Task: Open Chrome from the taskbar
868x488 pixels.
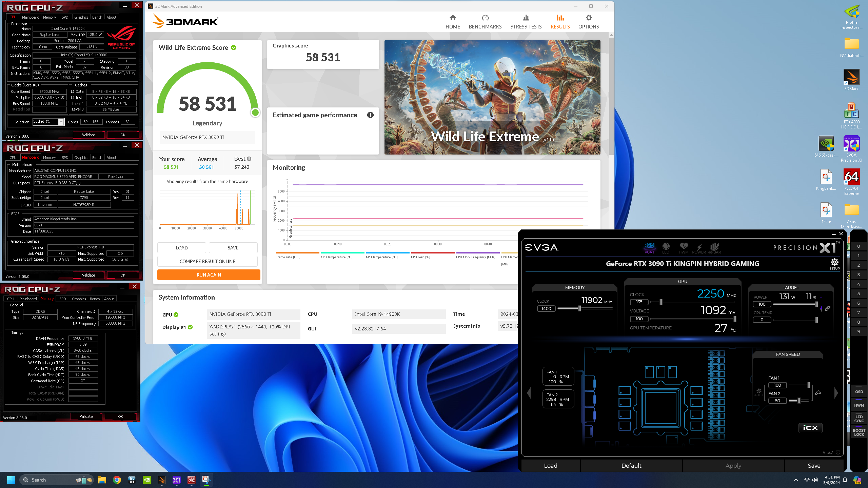Action: (117, 480)
